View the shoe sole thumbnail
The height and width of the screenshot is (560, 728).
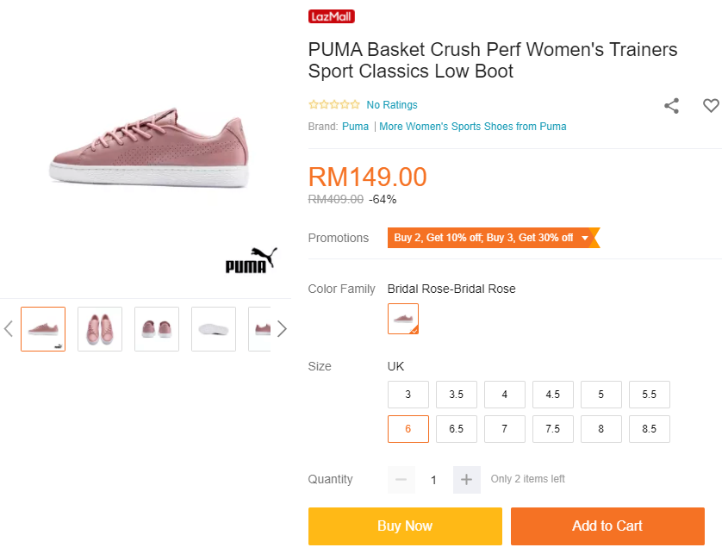coord(214,329)
